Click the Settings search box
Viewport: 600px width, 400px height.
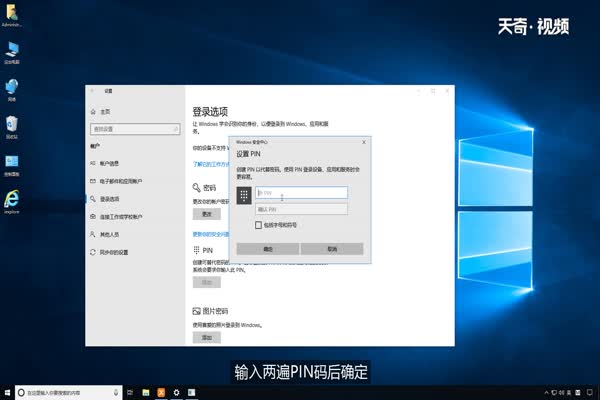135,129
